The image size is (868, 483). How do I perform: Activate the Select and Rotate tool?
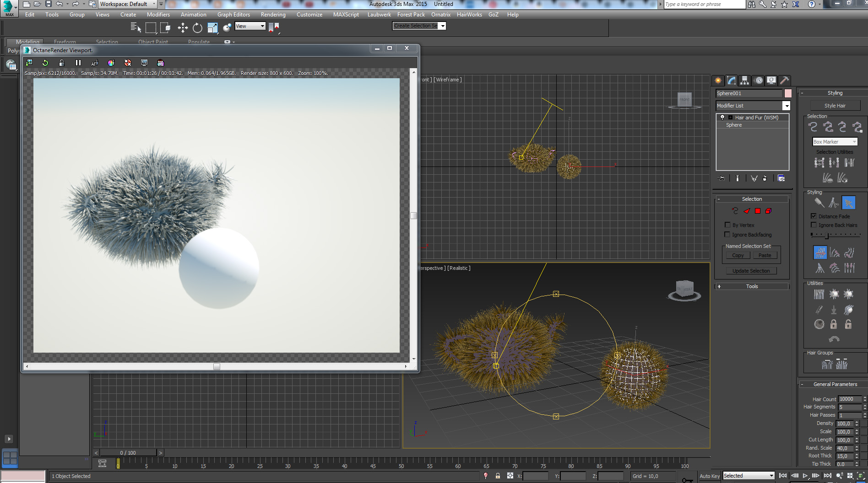point(197,28)
